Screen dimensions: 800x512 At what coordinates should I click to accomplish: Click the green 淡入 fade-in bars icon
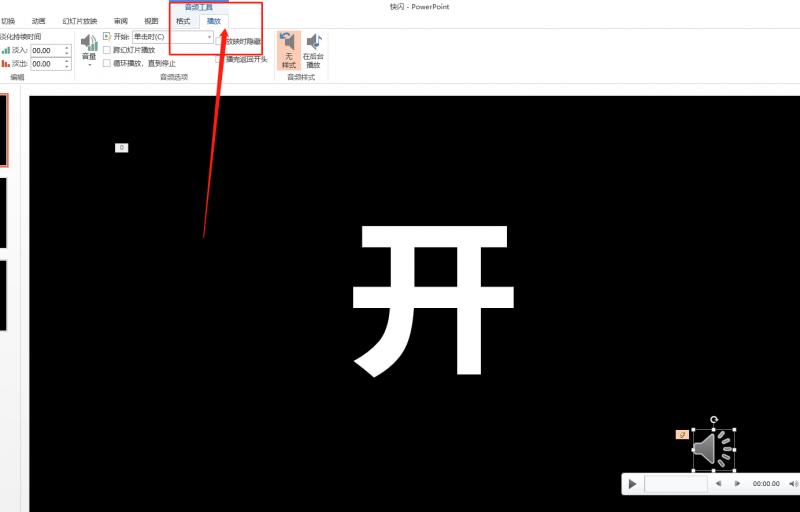6,50
